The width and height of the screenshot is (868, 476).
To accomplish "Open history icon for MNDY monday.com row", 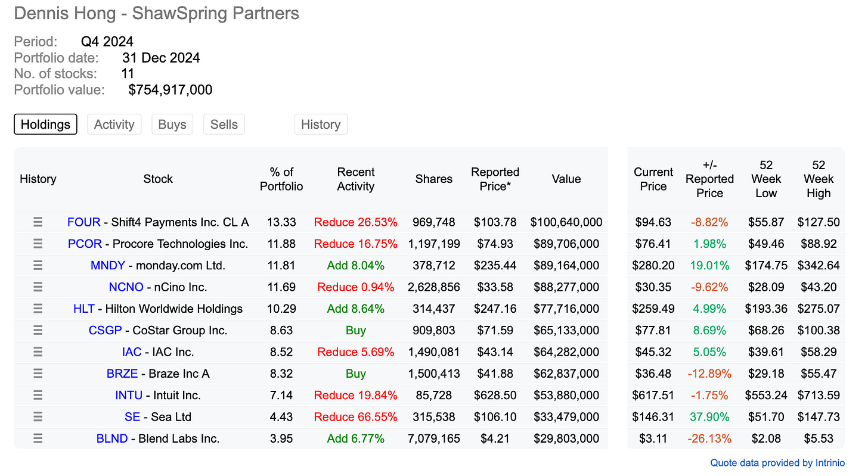I will (x=38, y=266).
